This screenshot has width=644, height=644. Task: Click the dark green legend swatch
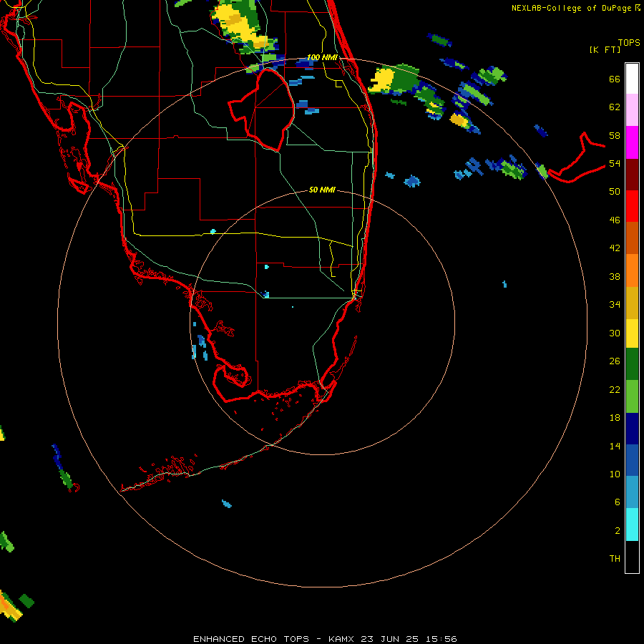tap(632, 364)
